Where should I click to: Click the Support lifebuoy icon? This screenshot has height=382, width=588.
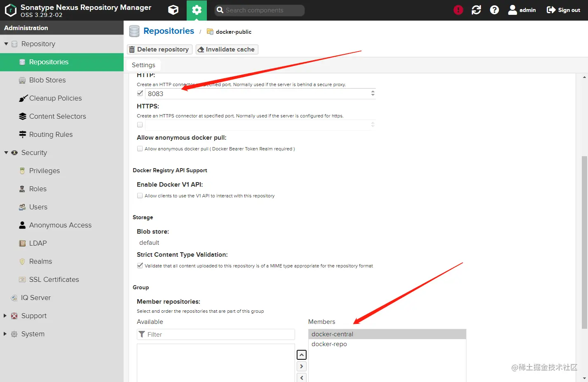click(x=14, y=316)
